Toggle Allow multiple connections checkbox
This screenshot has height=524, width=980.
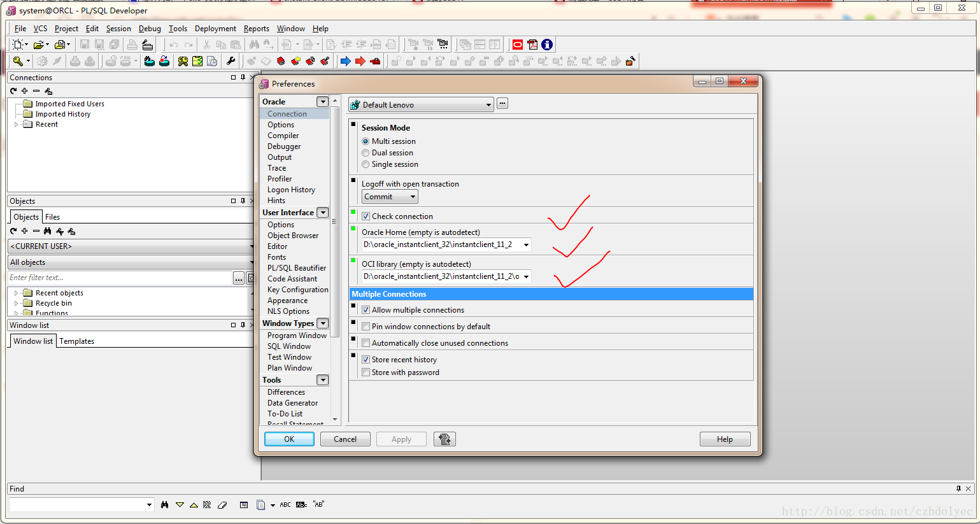366,310
